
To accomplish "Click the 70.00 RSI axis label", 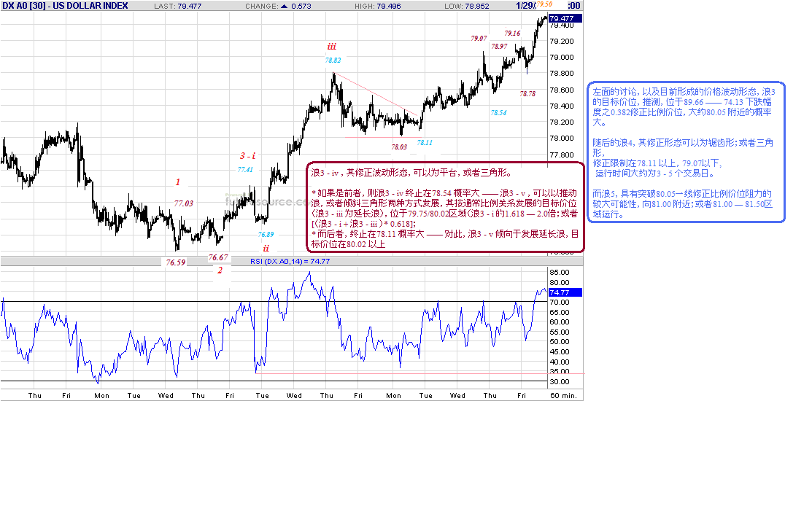I will click(560, 302).
